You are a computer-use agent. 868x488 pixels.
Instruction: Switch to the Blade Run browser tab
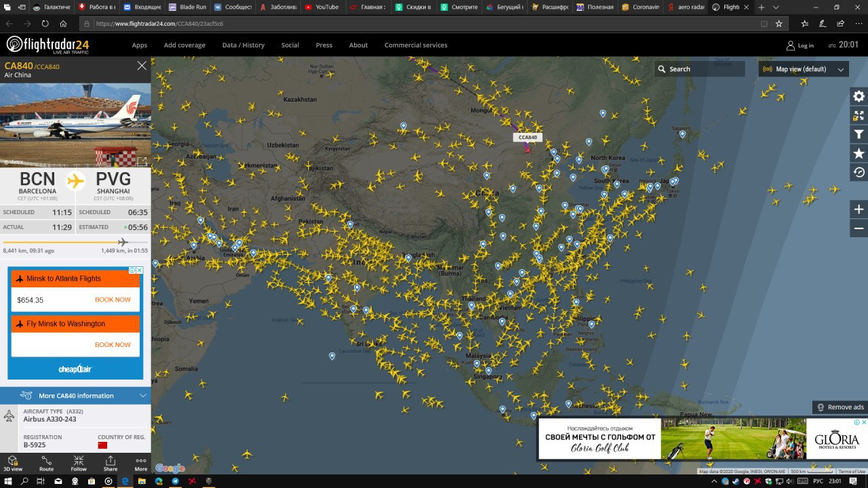click(x=187, y=7)
